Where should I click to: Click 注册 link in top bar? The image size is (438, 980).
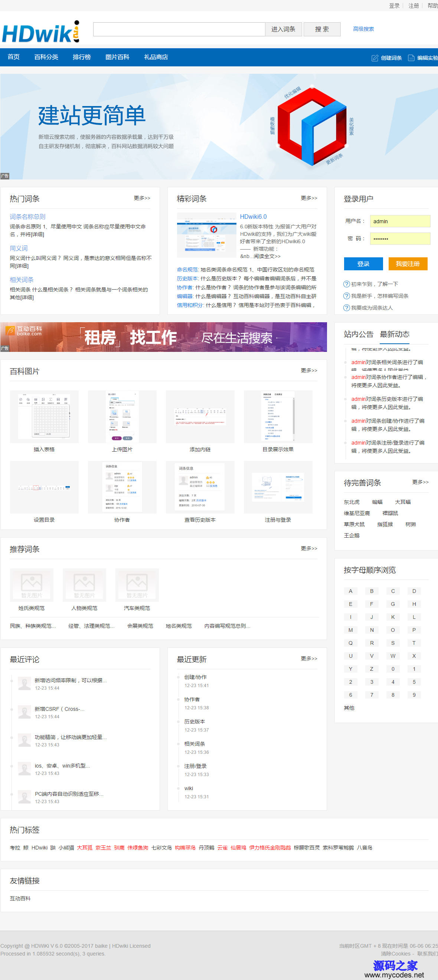[x=414, y=6]
